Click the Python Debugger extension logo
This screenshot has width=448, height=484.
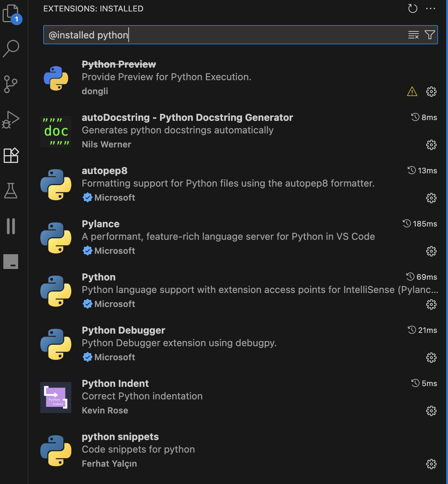click(56, 344)
